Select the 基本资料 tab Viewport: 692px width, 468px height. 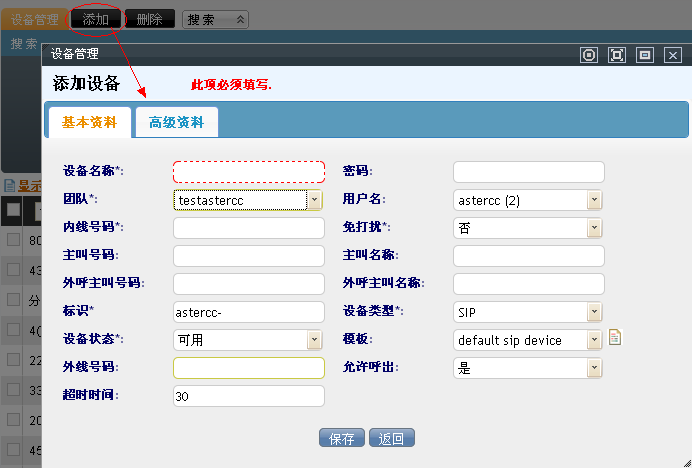(90, 122)
